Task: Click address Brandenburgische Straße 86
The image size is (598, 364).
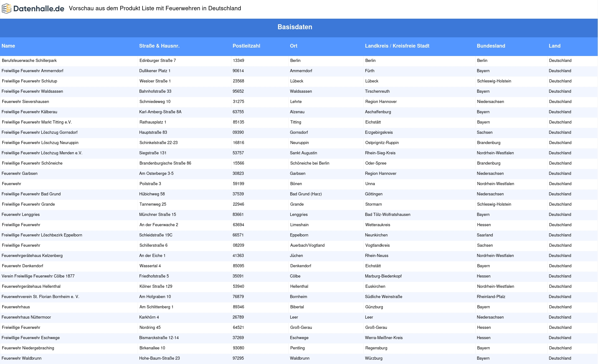Action: point(165,163)
